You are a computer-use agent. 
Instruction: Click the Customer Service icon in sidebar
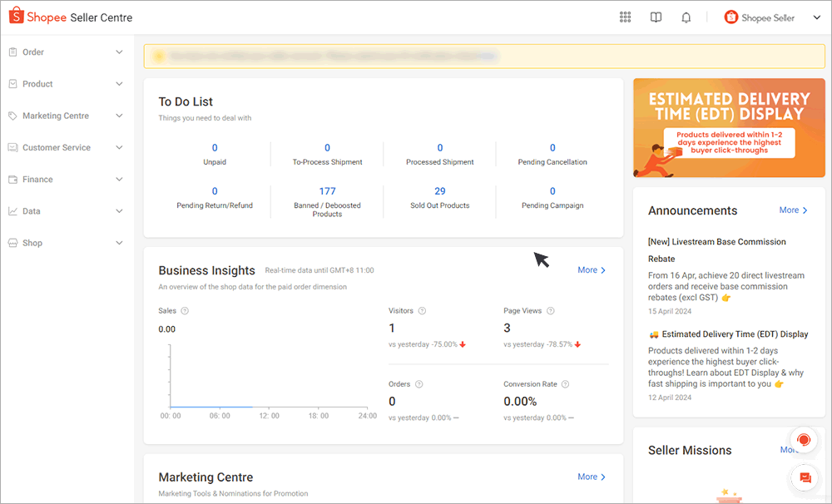coord(12,147)
